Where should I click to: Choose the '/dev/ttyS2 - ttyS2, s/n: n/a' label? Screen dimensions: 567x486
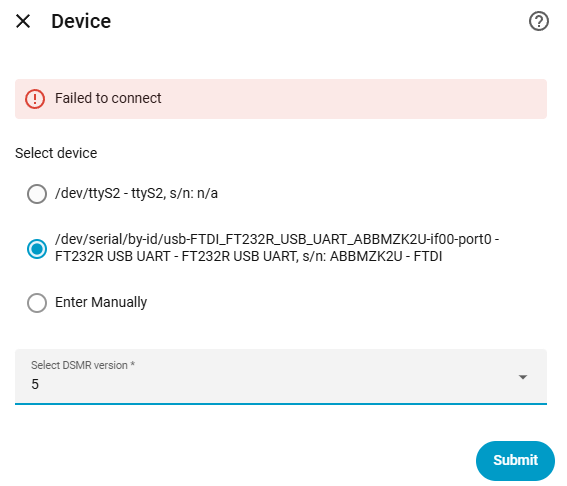click(x=136, y=193)
